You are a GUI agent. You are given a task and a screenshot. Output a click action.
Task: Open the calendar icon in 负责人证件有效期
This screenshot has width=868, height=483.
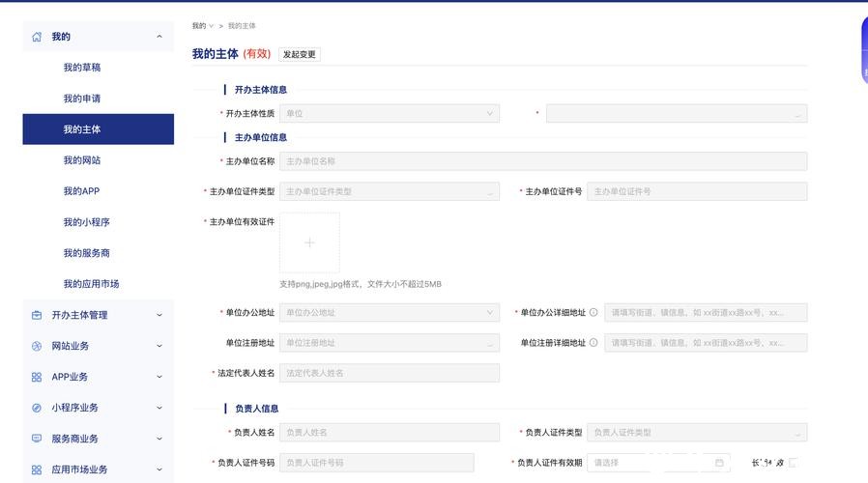pos(719,463)
